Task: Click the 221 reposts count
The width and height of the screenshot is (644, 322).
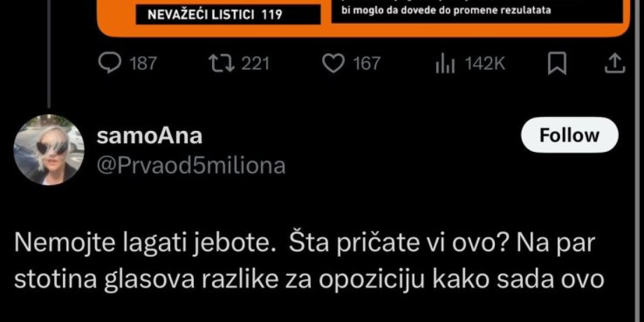Action: click(254, 64)
